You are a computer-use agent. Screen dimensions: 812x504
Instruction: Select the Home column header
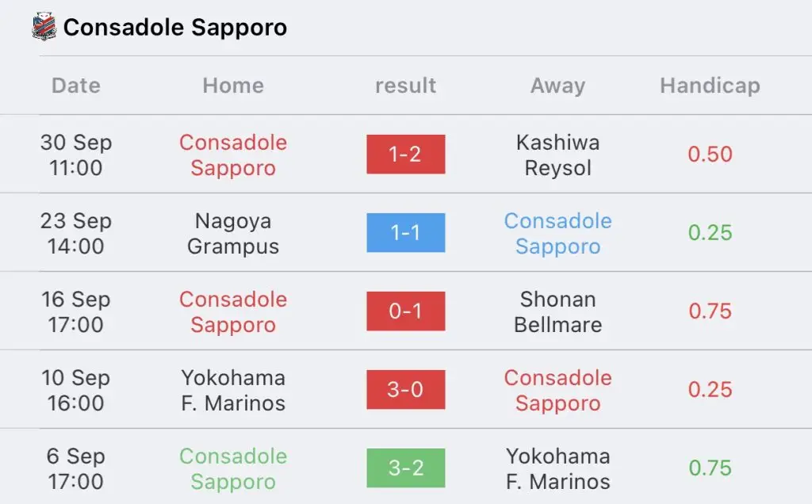(x=233, y=86)
